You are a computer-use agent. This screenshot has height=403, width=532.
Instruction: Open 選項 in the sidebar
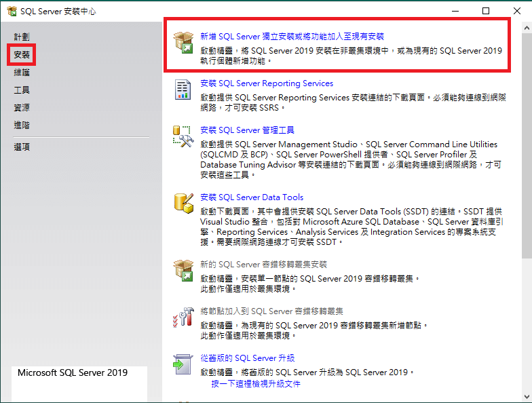tap(22, 147)
